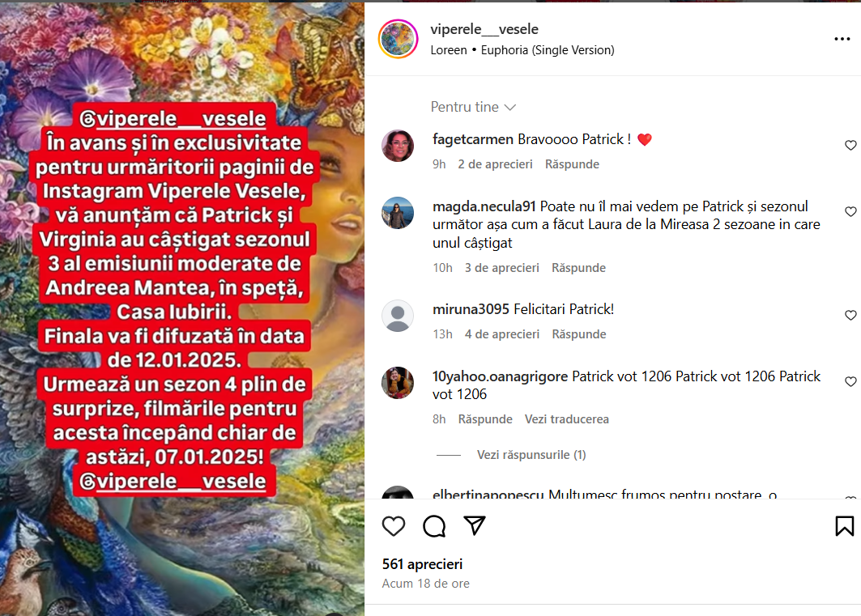Open fagetcarmen's profile picture
This screenshot has height=616, width=861.
click(398, 146)
